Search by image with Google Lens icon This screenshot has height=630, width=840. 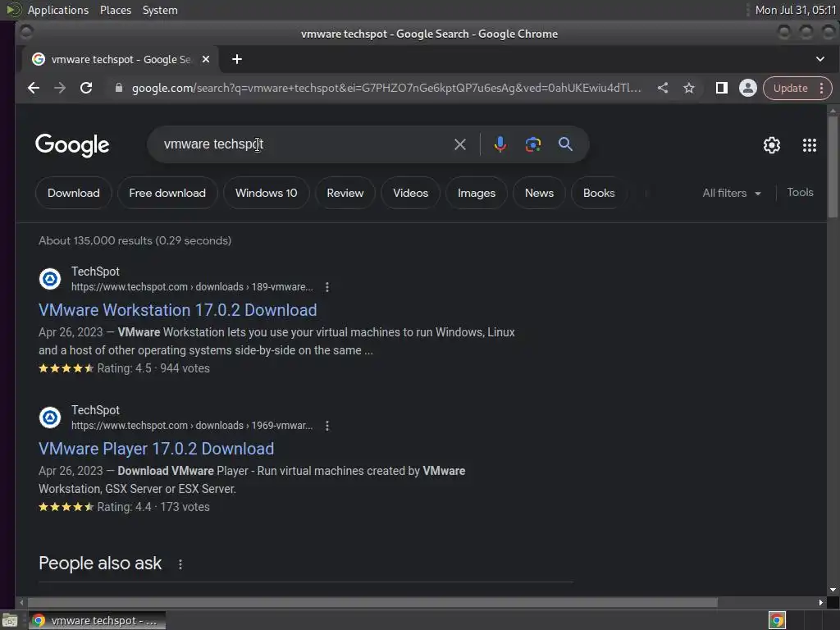pos(533,144)
